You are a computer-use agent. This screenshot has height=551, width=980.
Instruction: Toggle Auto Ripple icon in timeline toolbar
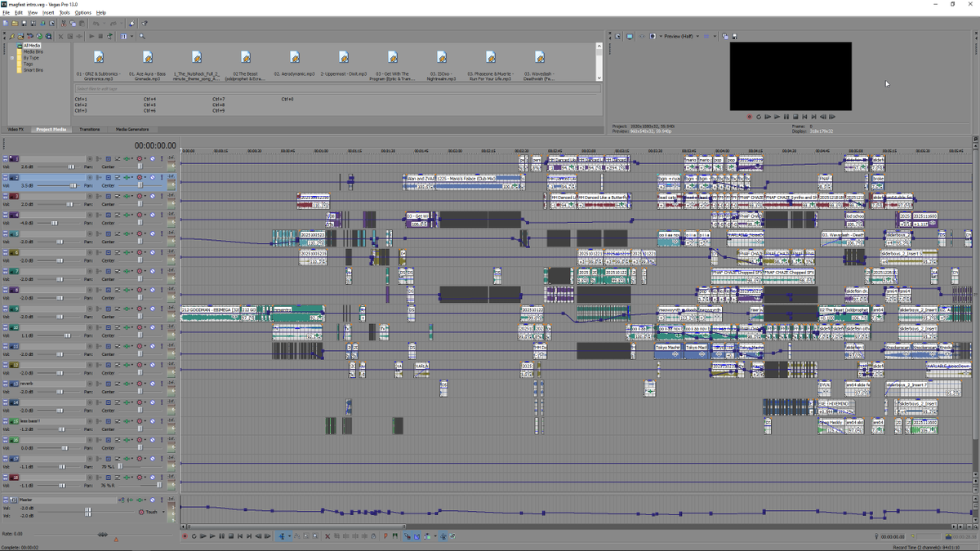tap(426, 536)
